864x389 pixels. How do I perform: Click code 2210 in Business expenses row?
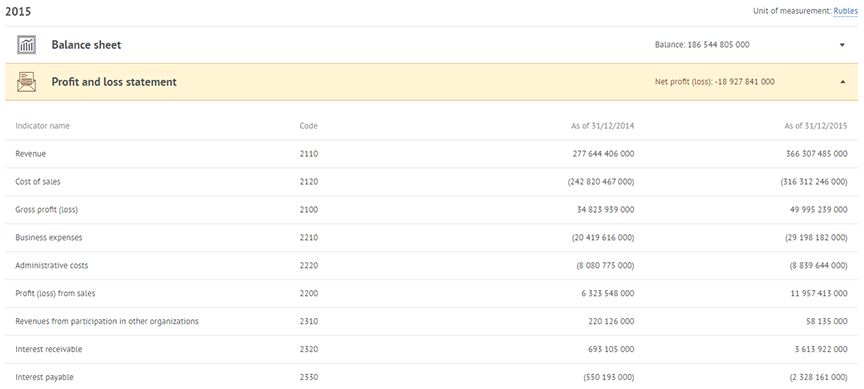click(x=309, y=237)
